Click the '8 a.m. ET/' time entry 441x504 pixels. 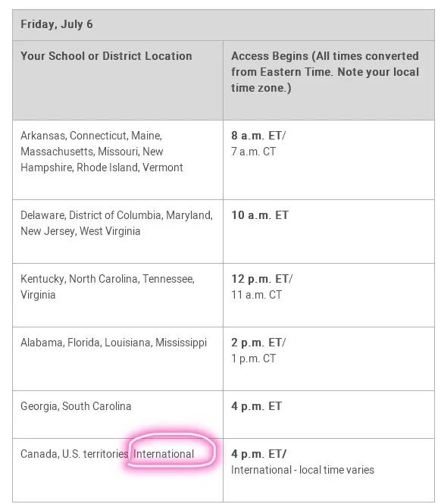tap(258, 136)
